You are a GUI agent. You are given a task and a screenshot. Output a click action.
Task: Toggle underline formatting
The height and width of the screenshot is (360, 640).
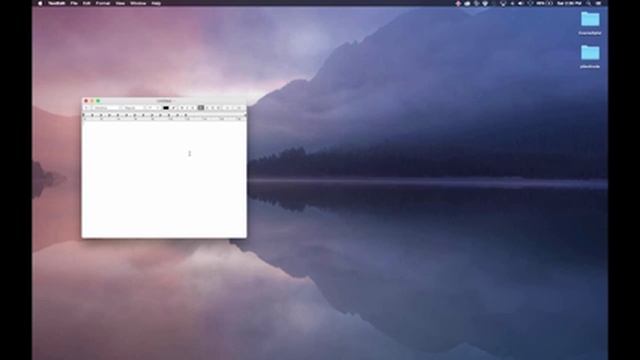click(193, 108)
